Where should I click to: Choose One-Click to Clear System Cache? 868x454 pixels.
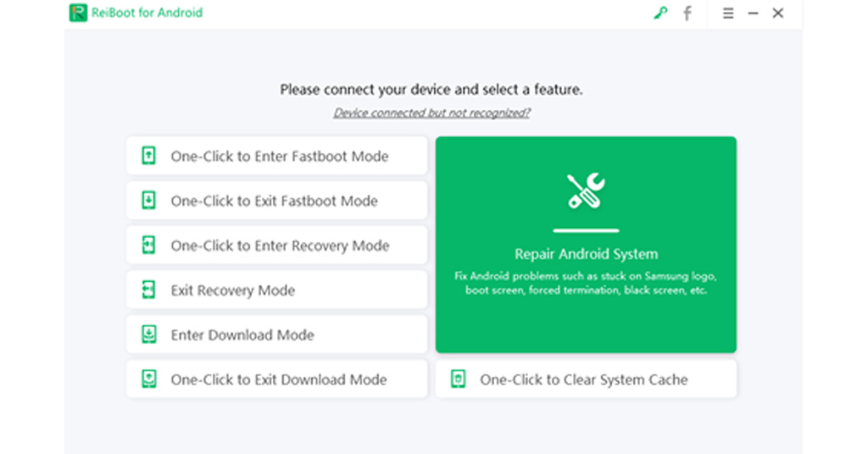pyautogui.click(x=583, y=380)
